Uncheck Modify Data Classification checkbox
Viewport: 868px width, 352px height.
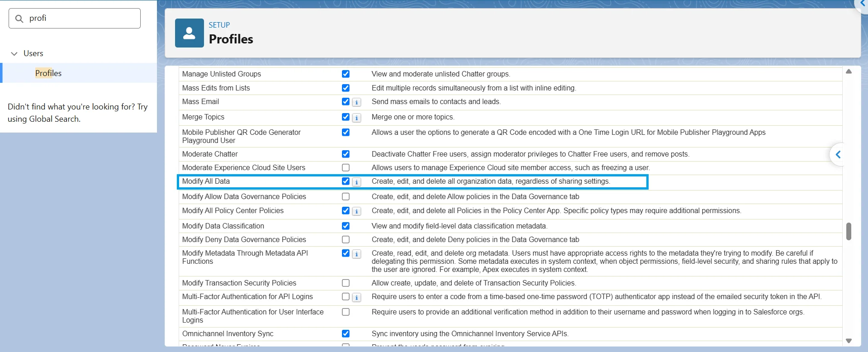pos(346,226)
